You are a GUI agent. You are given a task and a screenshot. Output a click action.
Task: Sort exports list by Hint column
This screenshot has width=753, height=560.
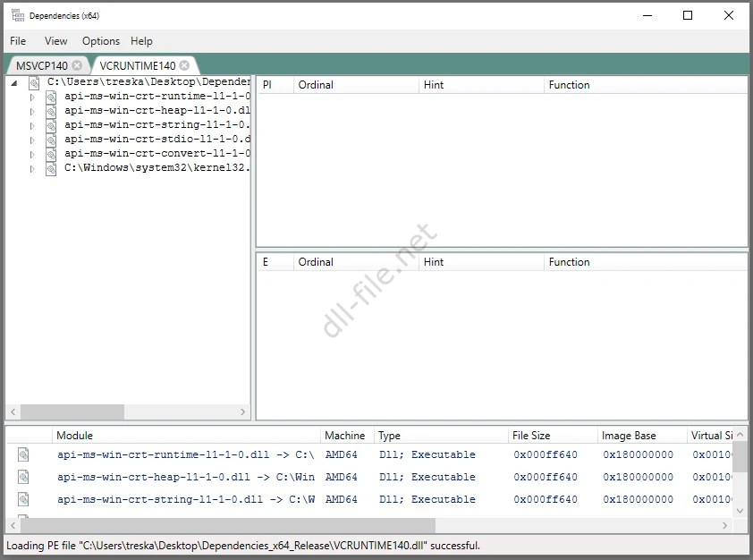point(481,262)
